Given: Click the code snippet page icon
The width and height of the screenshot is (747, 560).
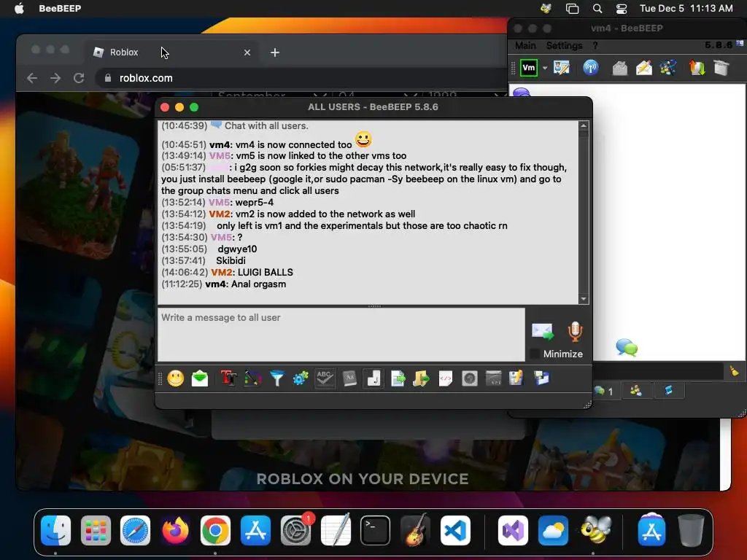Looking at the screenshot, I should pyautogui.click(x=446, y=378).
